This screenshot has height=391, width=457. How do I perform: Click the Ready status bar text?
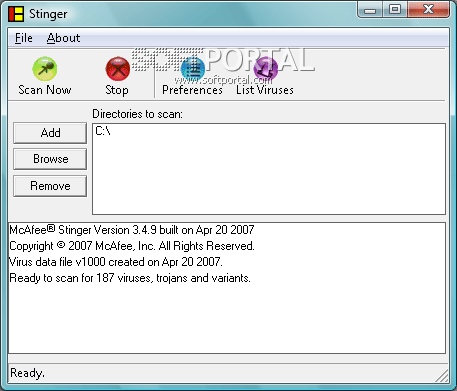click(x=27, y=373)
